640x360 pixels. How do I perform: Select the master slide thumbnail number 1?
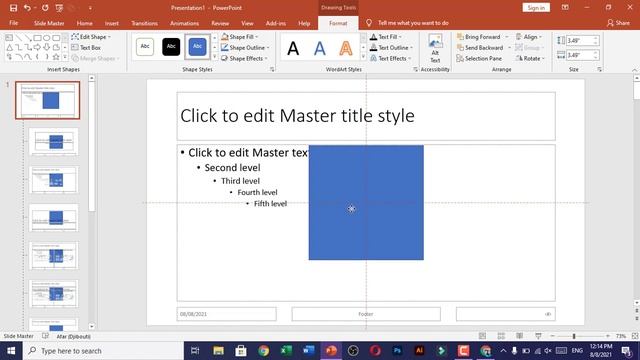pos(48,100)
